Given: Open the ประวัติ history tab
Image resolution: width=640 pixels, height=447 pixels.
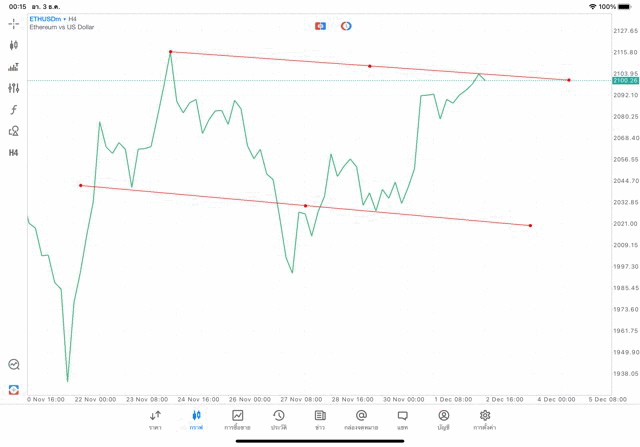Looking at the screenshot, I should 279,420.
